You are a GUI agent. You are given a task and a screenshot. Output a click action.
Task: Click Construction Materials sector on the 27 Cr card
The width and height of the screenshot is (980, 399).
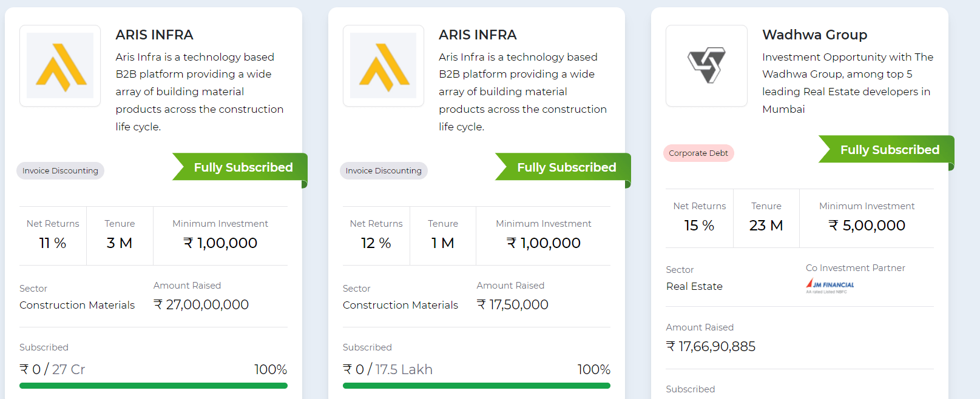77,305
